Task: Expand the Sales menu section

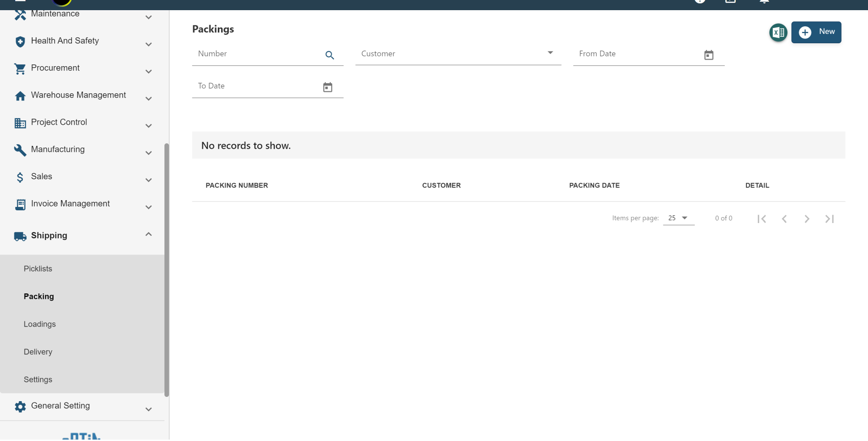Action: (x=148, y=180)
